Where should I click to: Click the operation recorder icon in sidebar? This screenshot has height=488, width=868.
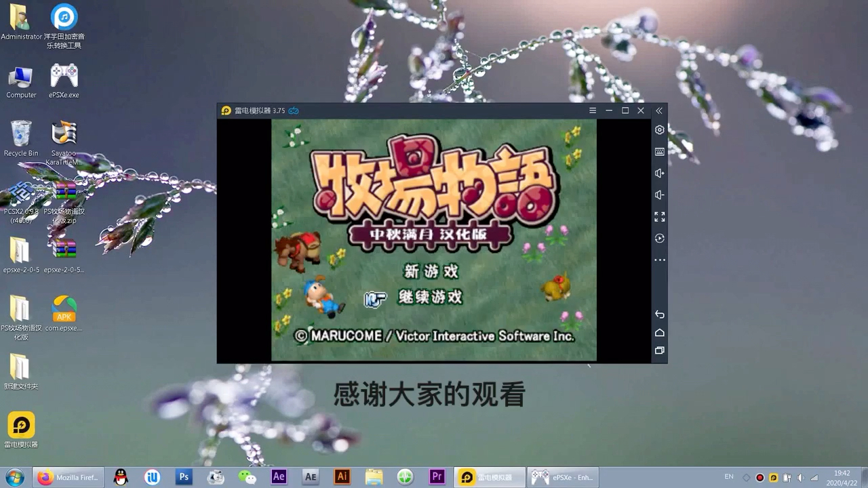point(659,239)
